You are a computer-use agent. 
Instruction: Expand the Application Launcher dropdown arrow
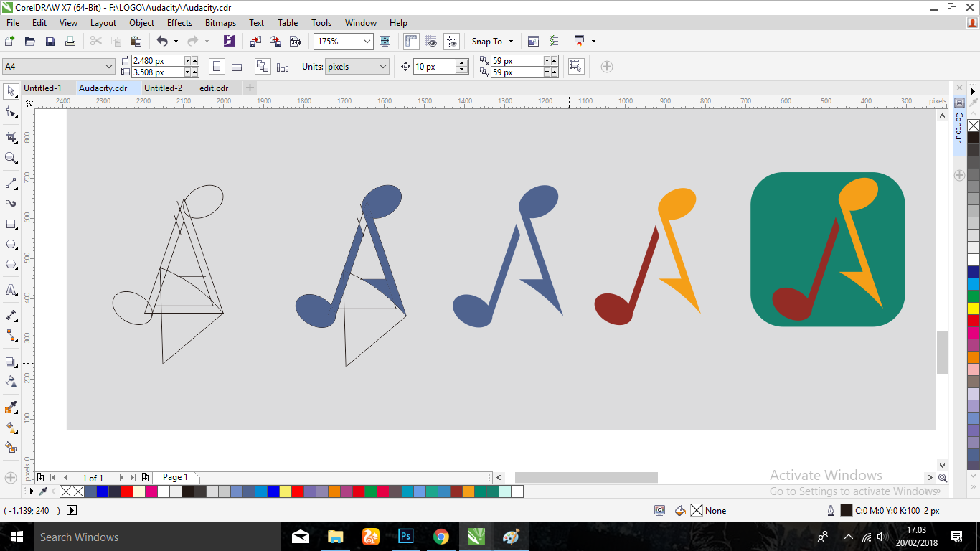pos(593,42)
